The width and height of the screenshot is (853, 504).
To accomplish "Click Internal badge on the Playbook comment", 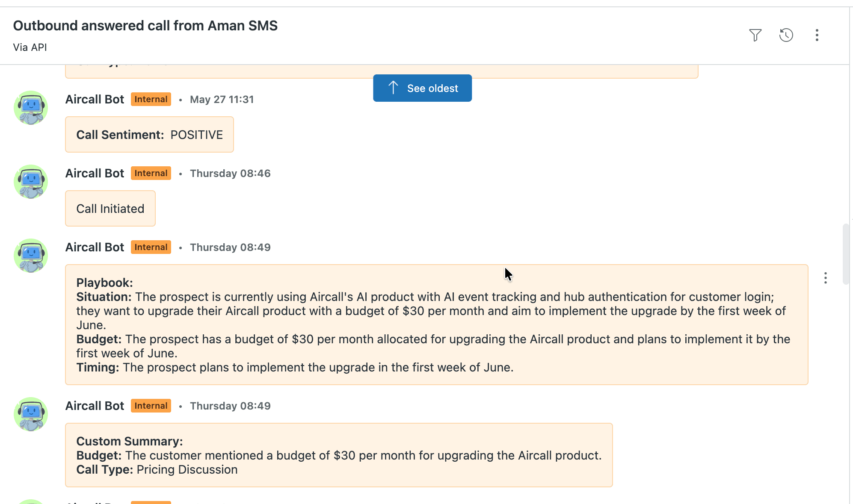I will pos(151,247).
